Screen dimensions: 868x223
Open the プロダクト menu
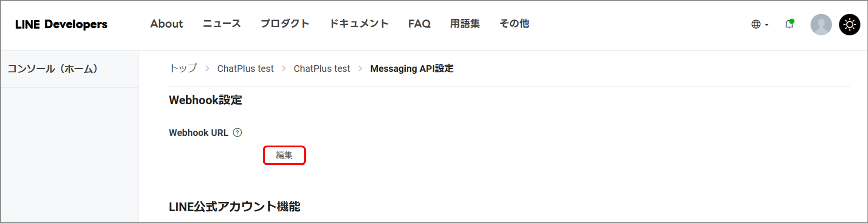[285, 24]
